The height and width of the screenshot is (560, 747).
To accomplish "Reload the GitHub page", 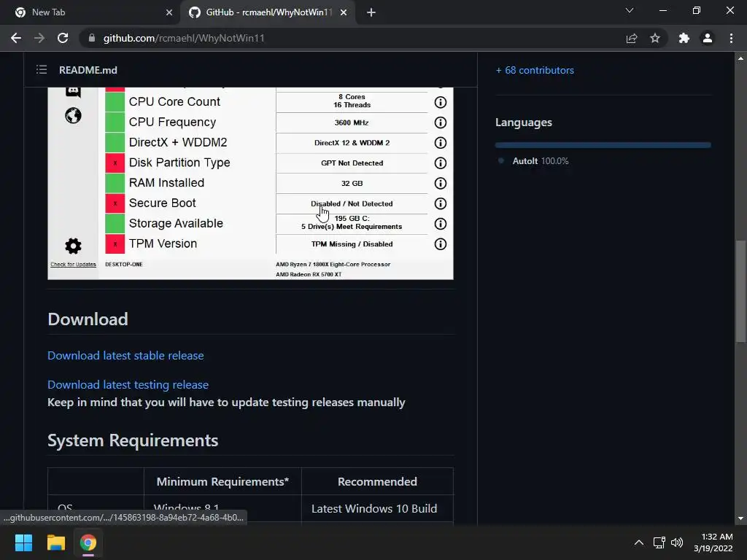I will (63, 38).
